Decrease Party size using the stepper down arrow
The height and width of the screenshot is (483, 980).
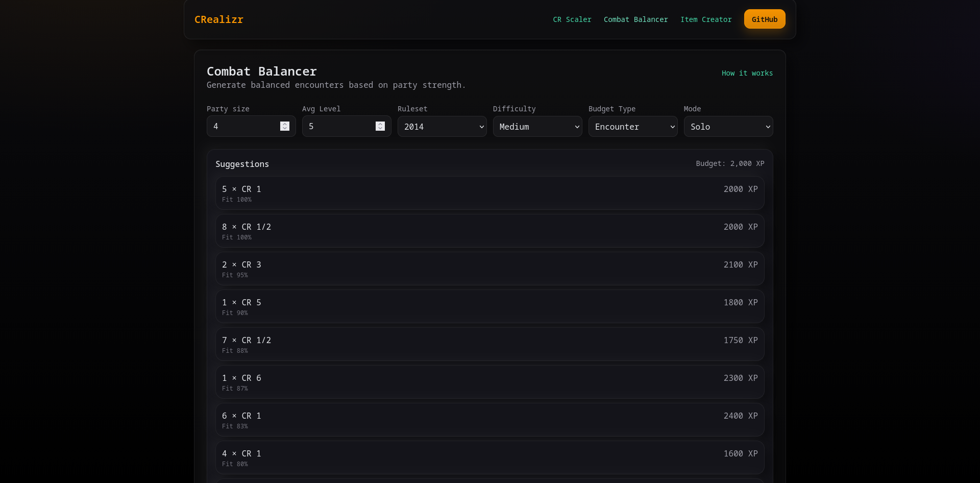(285, 129)
